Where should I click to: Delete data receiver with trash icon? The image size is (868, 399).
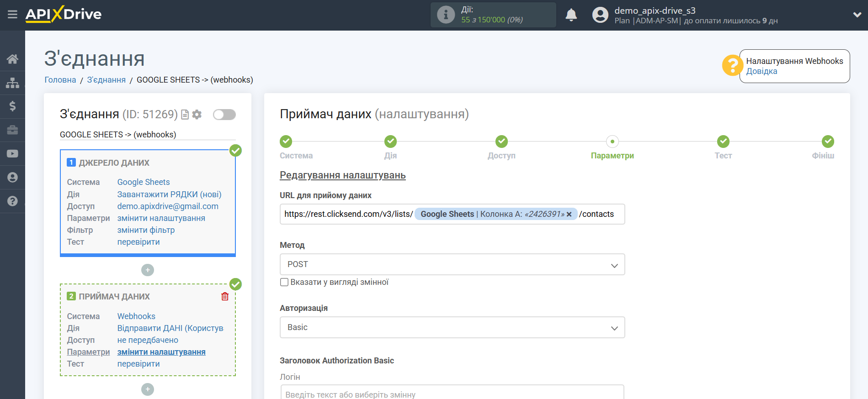click(x=225, y=297)
